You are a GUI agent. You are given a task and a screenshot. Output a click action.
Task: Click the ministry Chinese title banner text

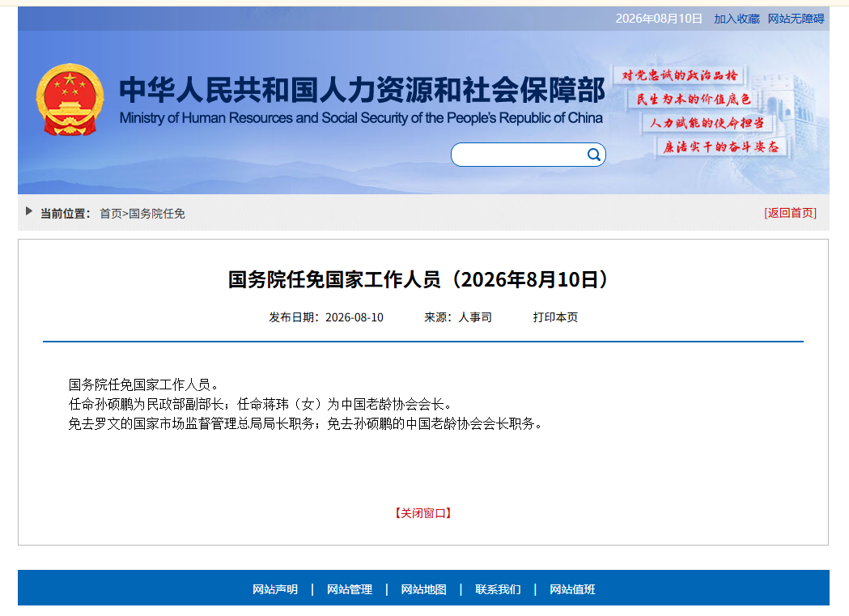[x=362, y=90]
